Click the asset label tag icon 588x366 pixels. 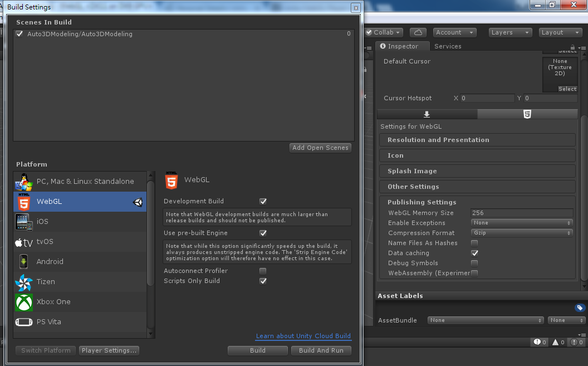[579, 308]
